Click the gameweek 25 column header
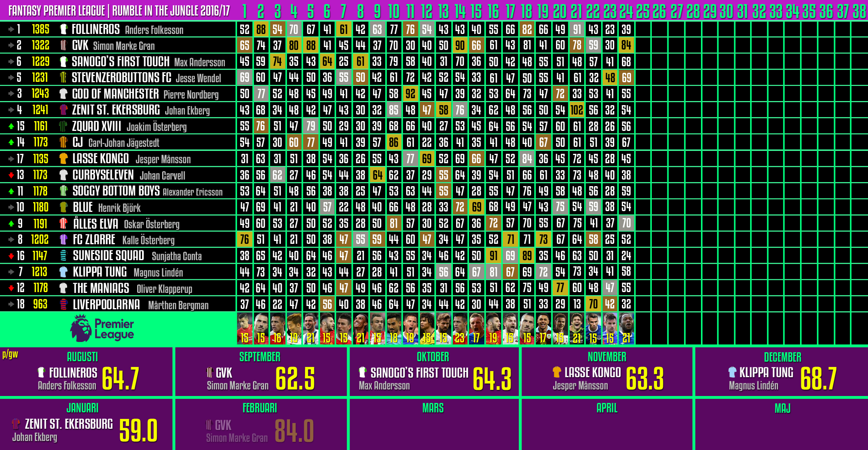Image resolution: width=868 pixels, height=450 pixels. (x=643, y=11)
